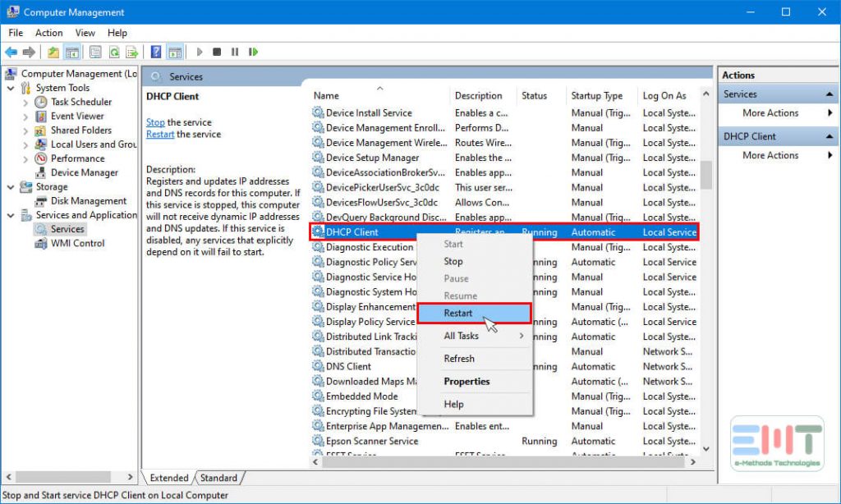Image resolution: width=841 pixels, height=504 pixels.
Task: Click the green Refresh toolbar icon
Action: (113, 52)
